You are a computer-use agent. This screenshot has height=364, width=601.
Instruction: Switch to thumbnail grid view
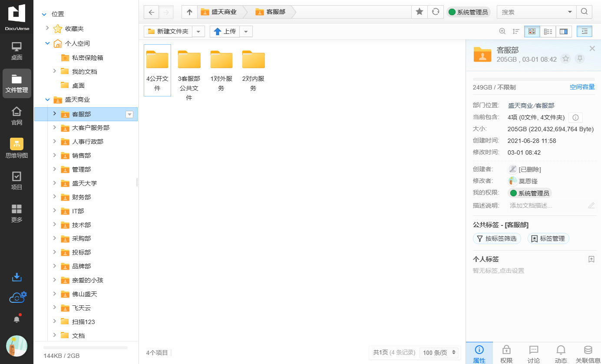point(532,31)
